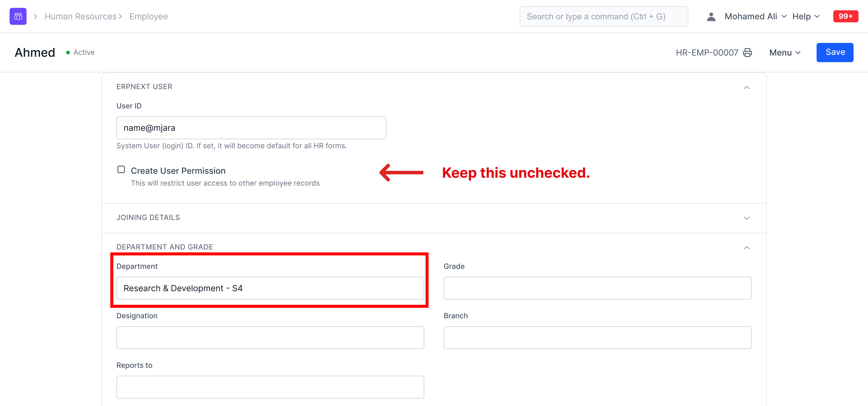The height and width of the screenshot is (406, 868).
Task: Click the Department field
Action: tap(270, 288)
